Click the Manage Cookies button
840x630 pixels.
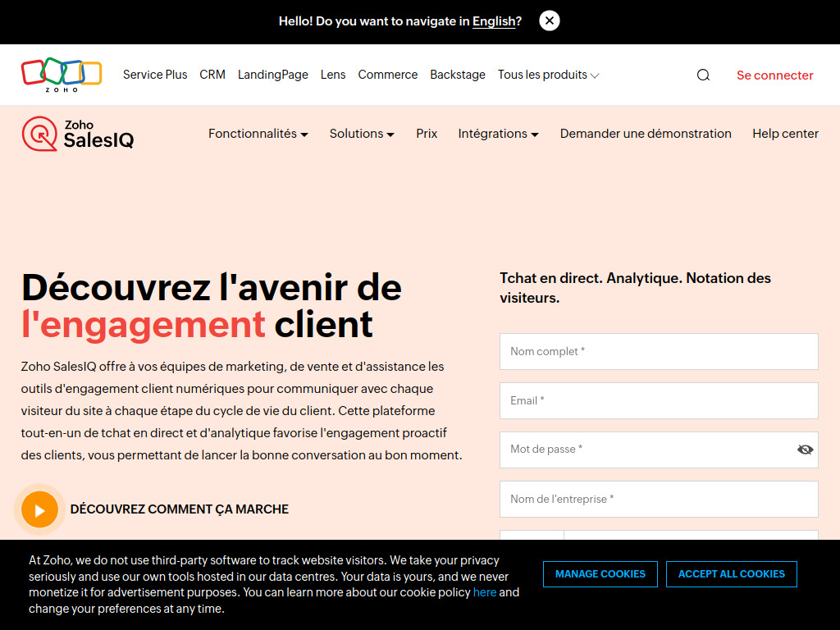(x=600, y=574)
